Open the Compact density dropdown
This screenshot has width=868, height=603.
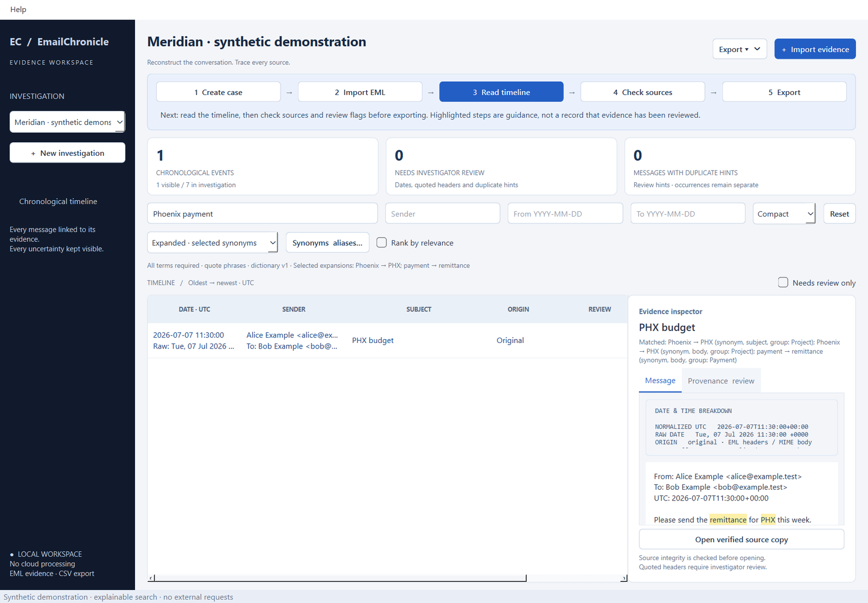(x=784, y=213)
